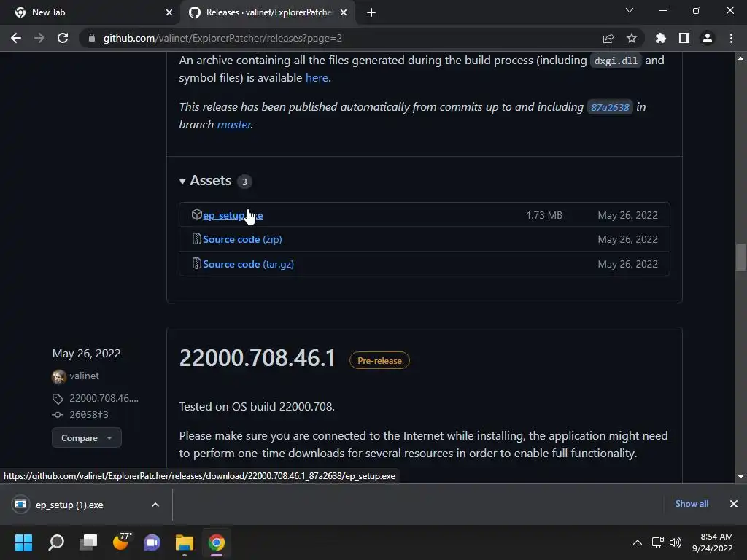Close the New Tab tab
This screenshot has width=747, height=560.
pos(169,12)
